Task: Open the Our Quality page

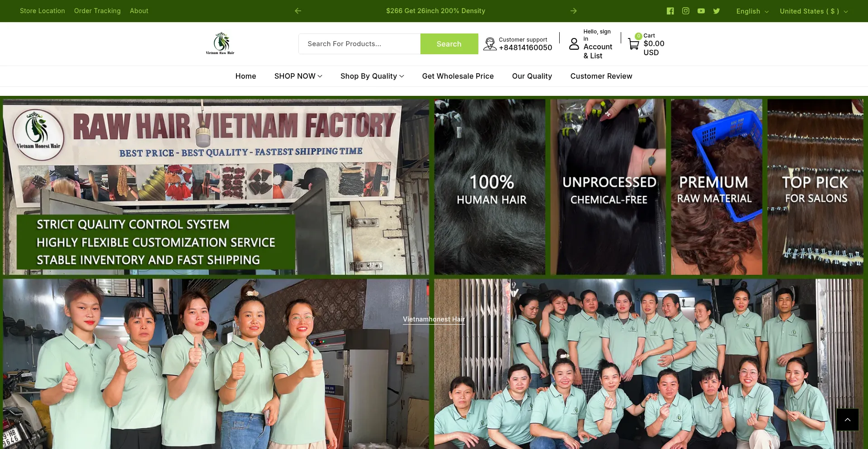Action: tap(532, 76)
